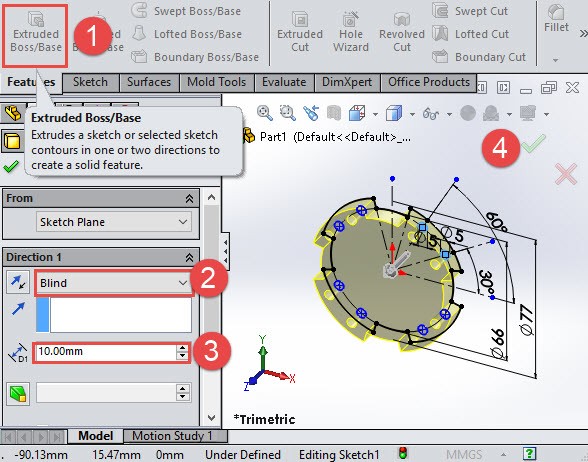Open Apply Scene dropdown arrow
Image resolution: width=588 pixels, height=462 pixels.
509,114
